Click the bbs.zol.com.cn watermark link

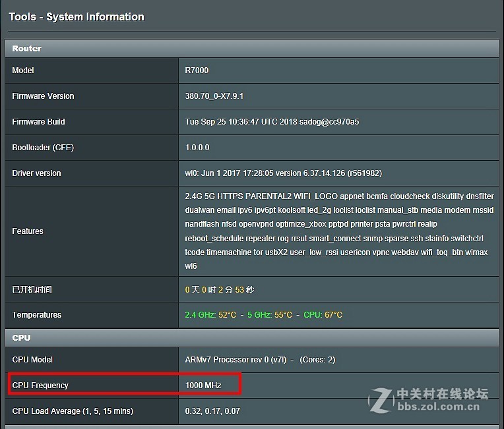point(439,407)
